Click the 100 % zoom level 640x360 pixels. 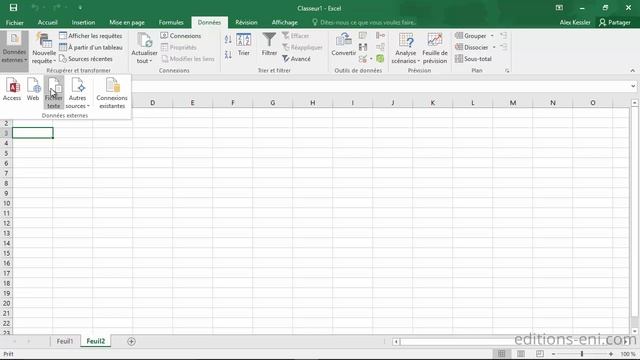628,354
